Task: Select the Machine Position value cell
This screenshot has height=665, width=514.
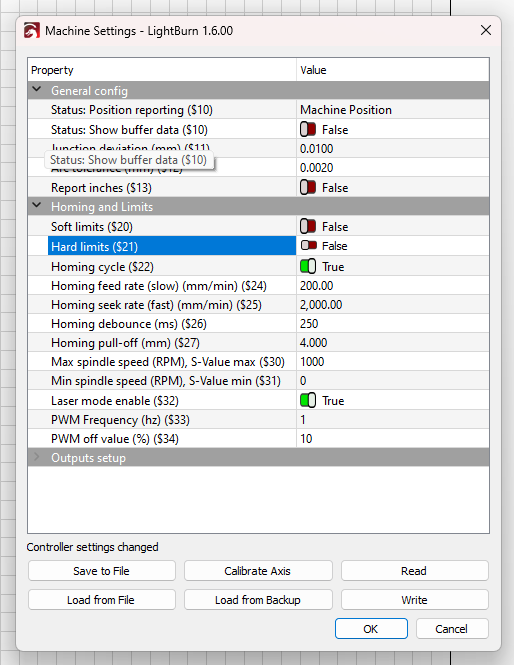Action: (x=393, y=110)
